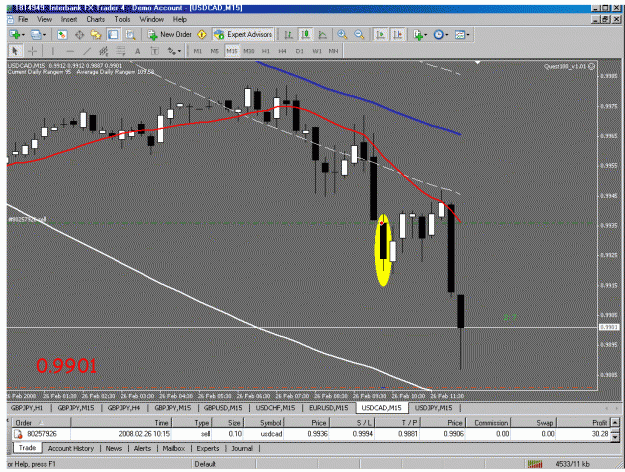Switch to the EURUSD,M15 chart tab
Viewport: 625px width, 472px height.
tap(328, 408)
